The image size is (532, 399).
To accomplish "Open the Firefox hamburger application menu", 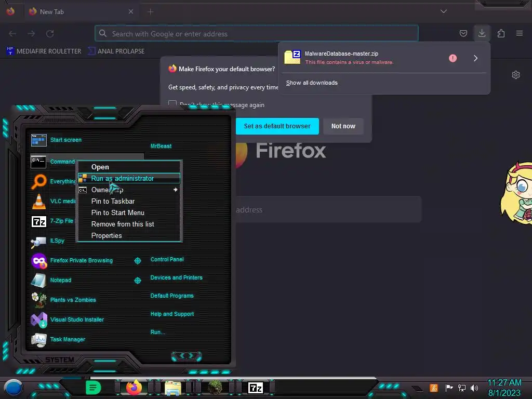I will (x=519, y=33).
